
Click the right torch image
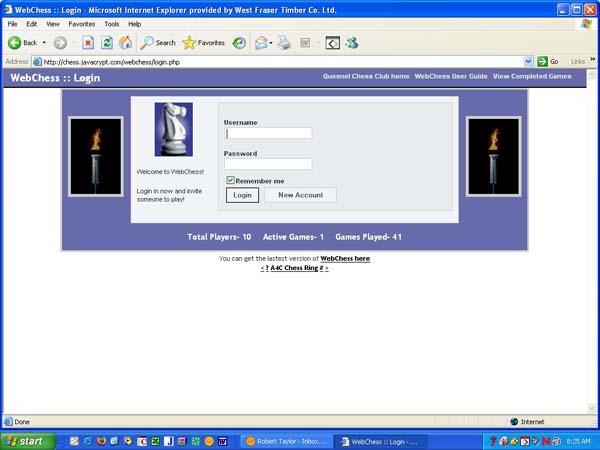coord(494,156)
